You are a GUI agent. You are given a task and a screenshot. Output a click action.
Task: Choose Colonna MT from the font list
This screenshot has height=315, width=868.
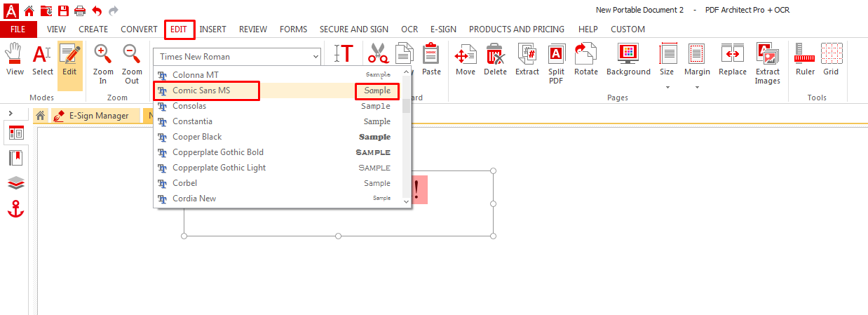coord(277,75)
